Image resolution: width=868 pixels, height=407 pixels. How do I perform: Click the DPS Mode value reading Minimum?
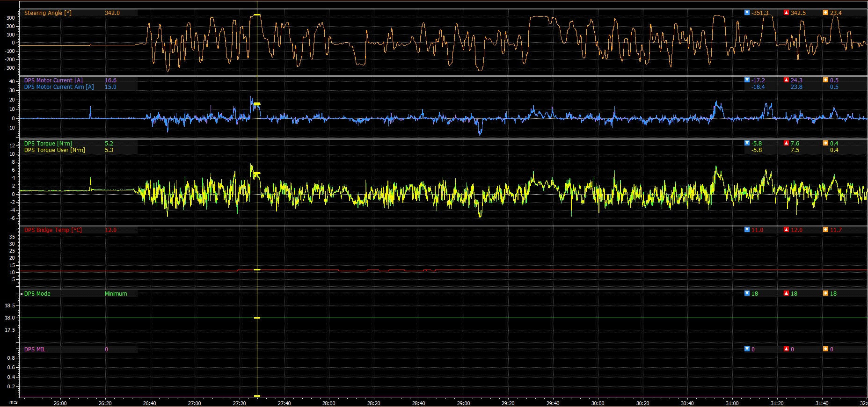coord(116,294)
